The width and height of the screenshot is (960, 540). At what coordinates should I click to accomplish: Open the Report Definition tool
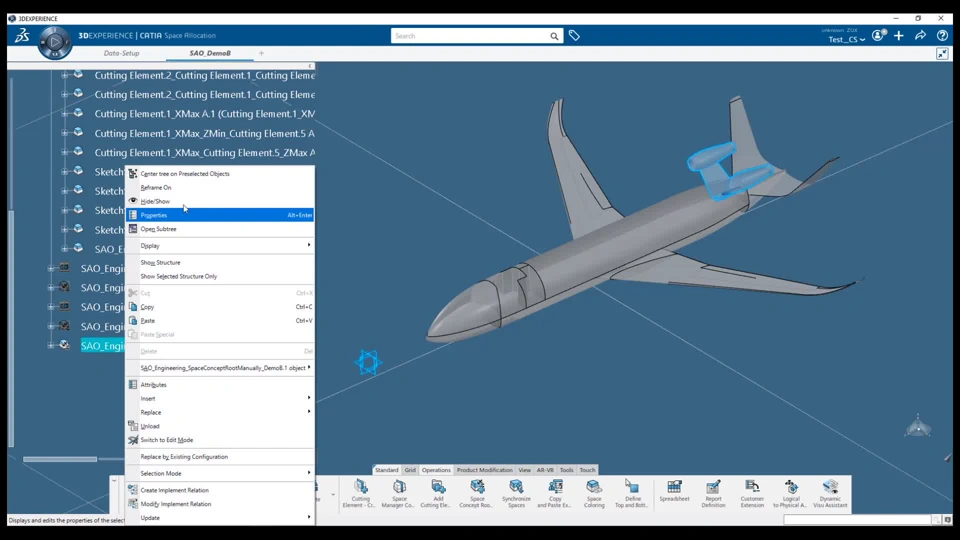pos(713,493)
